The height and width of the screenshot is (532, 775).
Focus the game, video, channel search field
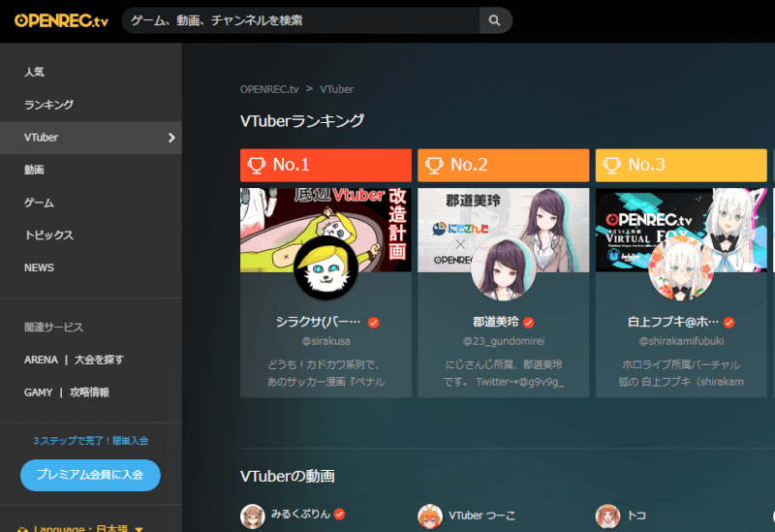(x=300, y=20)
